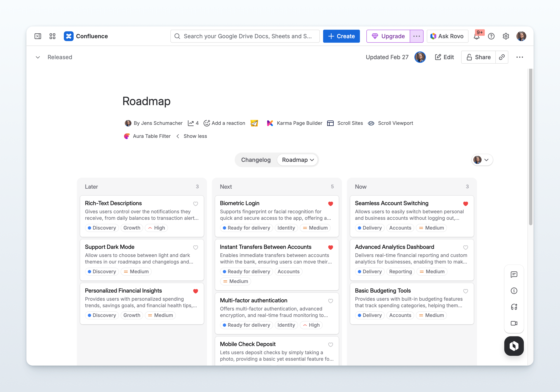Switch to the Changelog tab

pos(256,160)
